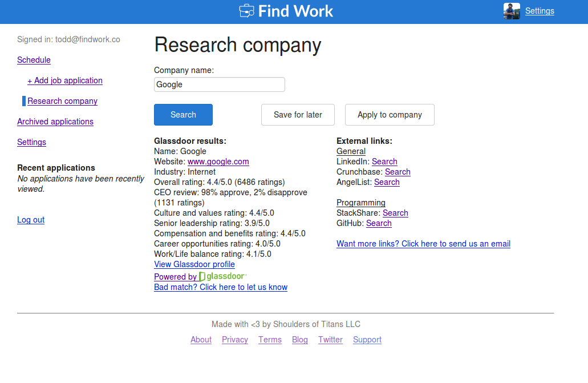Click the General section label
588x383 pixels.
pyautogui.click(x=351, y=151)
